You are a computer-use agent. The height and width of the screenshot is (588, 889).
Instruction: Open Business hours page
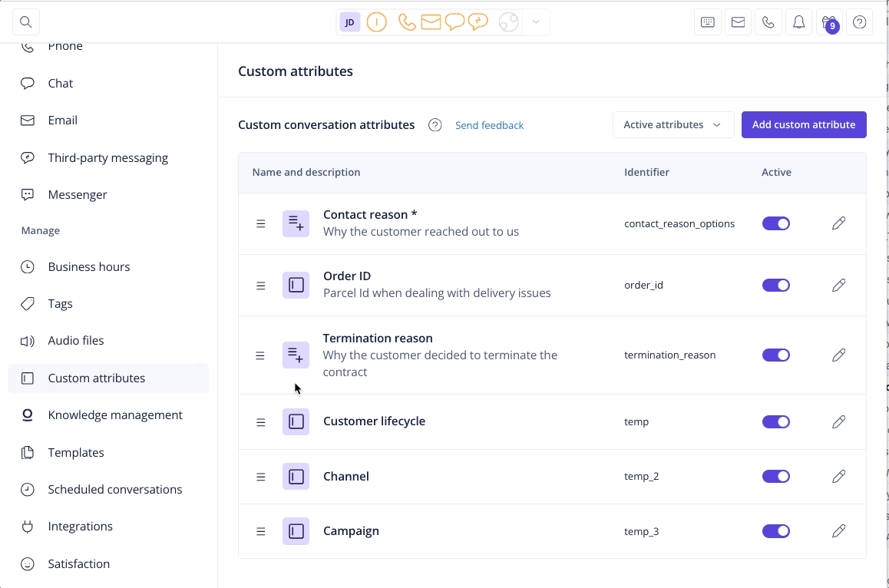(108, 266)
